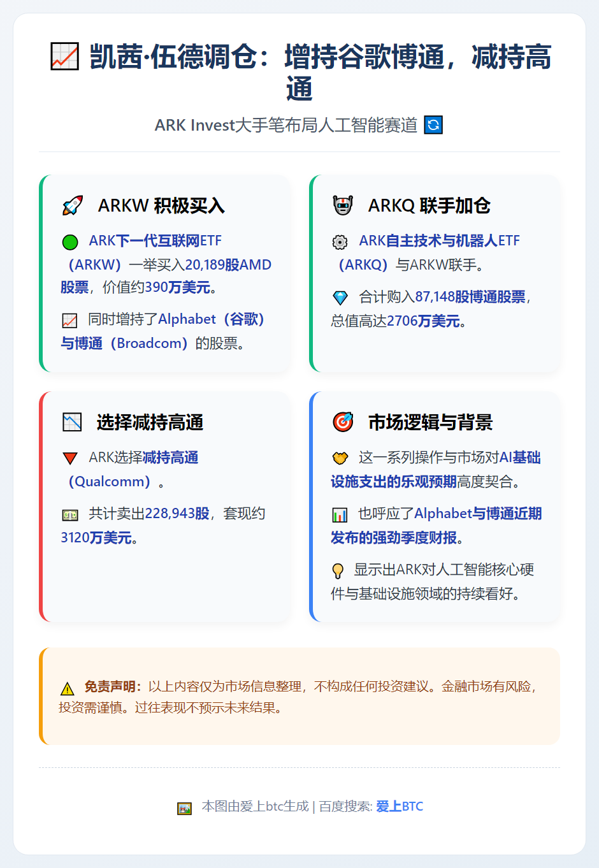This screenshot has height=868, width=599.
Task: Click the falling chart icon beside 选择减持高通
Action: point(72,422)
